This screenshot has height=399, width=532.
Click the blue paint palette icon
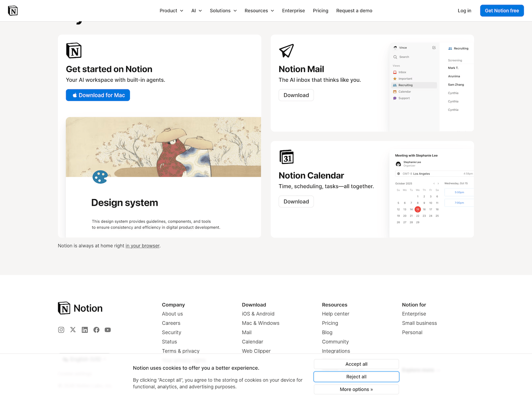pyautogui.click(x=100, y=177)
